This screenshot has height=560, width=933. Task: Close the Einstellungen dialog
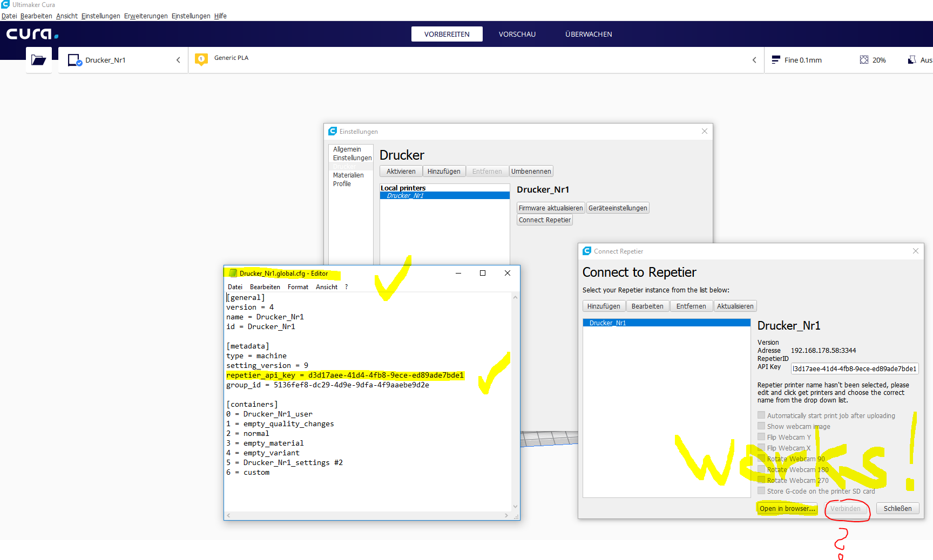pos(704,131)
